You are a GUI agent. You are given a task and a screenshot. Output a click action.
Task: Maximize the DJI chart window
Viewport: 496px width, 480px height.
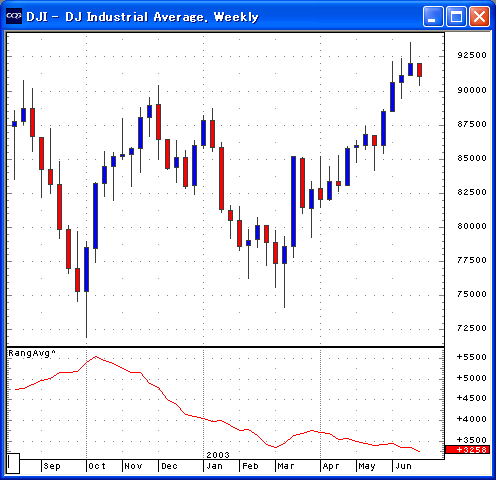pos(456,16)
